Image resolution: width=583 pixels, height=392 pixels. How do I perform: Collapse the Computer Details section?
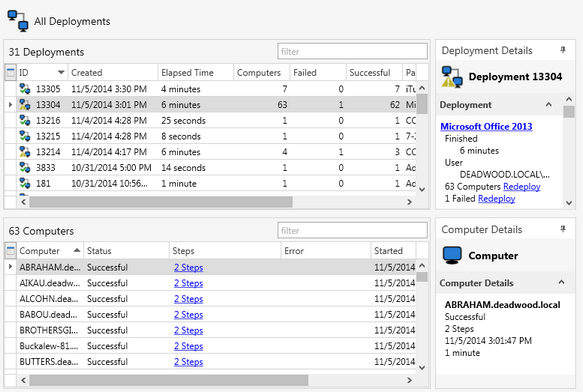coord(561,283)
